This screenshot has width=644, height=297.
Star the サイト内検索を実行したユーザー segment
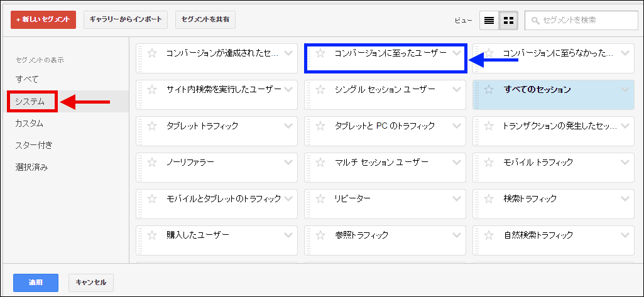pos(152,90)
